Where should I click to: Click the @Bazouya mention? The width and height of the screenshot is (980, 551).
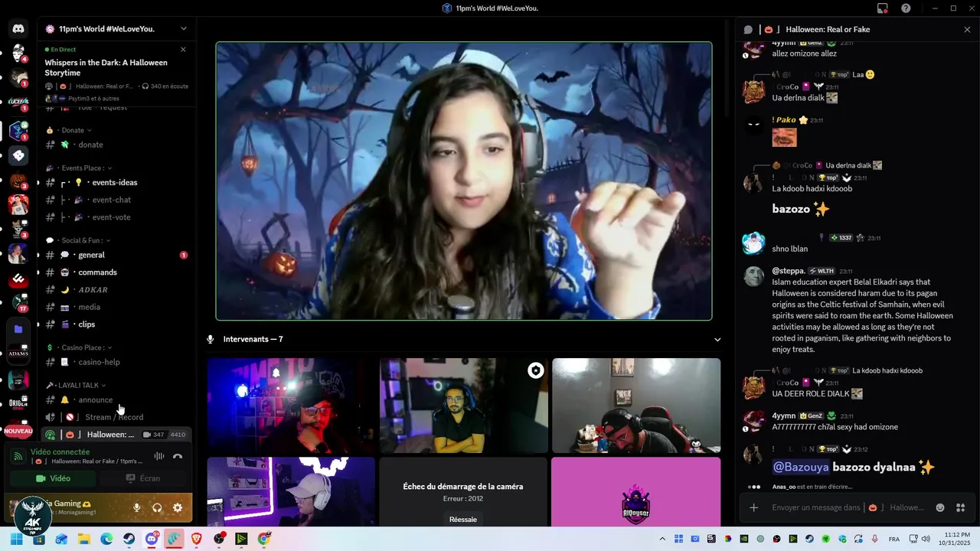point(801,467)
